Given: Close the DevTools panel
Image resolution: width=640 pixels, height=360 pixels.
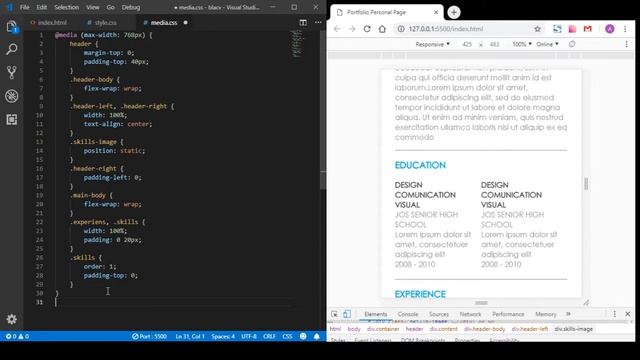Looking at the screenshot, I should 628,314.
